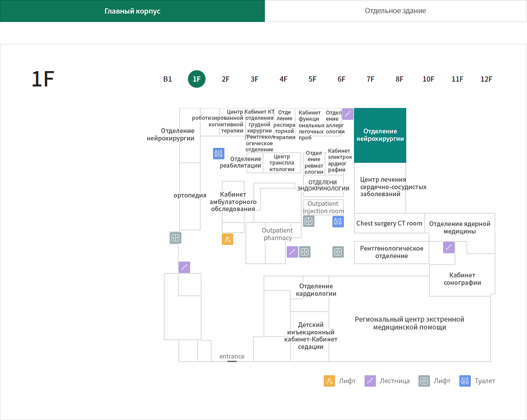
Task: Click the purple Лестница icon in the legend
Action: point(370,381)
